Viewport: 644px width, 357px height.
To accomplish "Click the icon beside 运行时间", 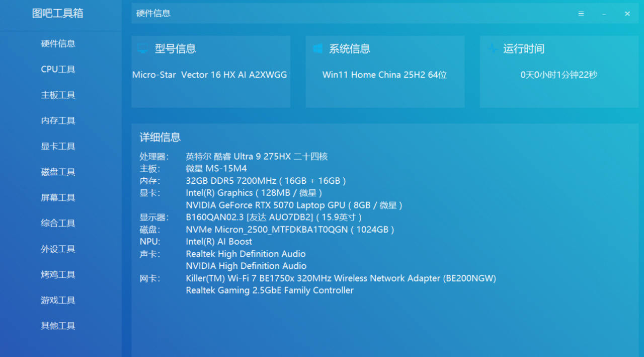I will click(493, 49).
